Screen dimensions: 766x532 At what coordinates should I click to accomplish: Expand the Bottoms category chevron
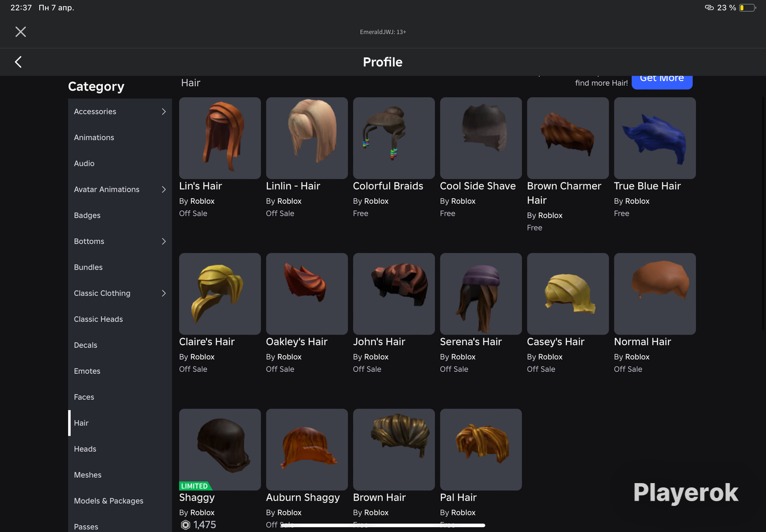(x=163, y=242)
